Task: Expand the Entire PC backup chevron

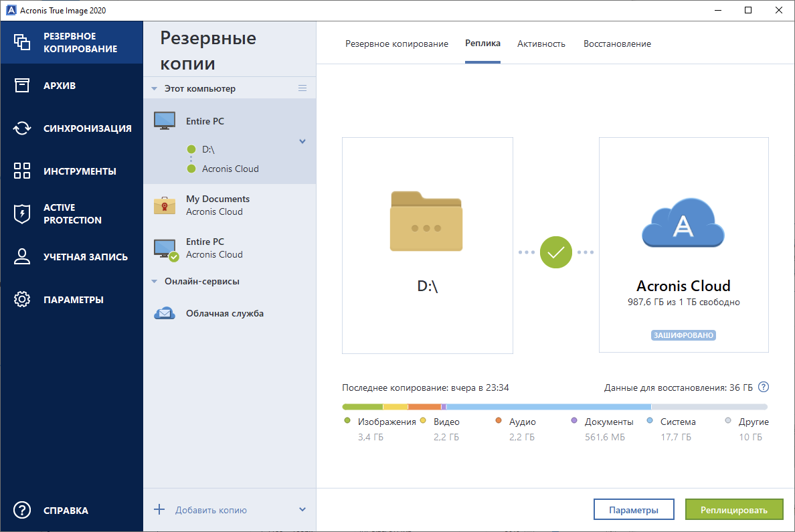Action: (302, 141)
